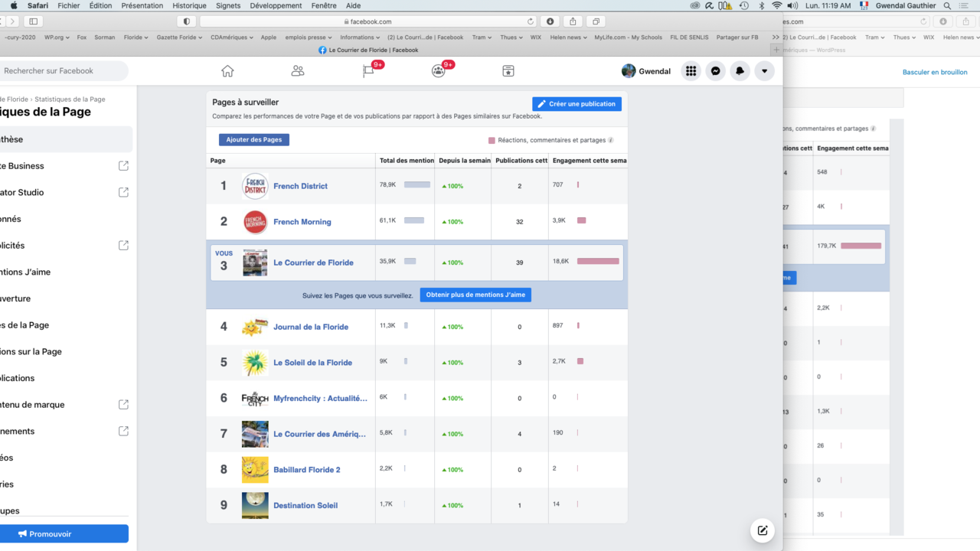Open Facebook Home icon

[x=227, y=71]
